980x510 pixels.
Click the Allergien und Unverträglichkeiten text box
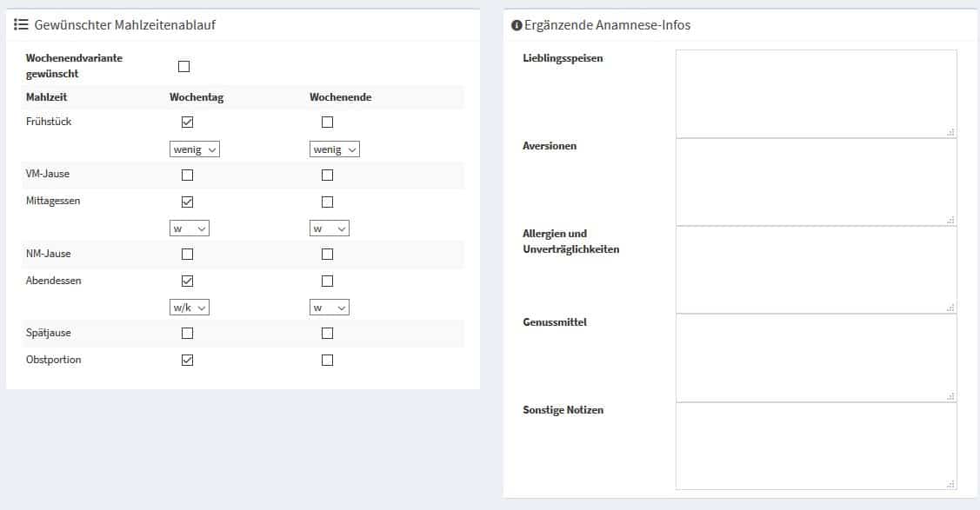[815, 269]
